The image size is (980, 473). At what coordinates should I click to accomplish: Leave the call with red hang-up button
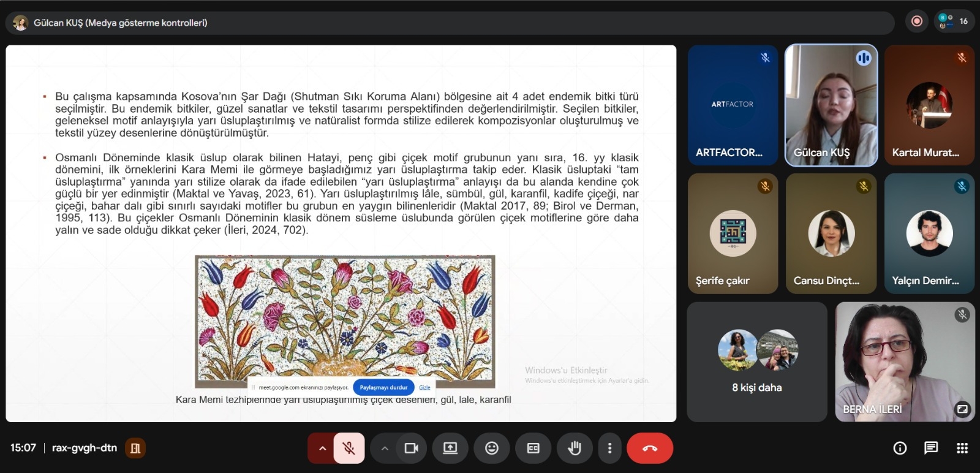(649, 448)
